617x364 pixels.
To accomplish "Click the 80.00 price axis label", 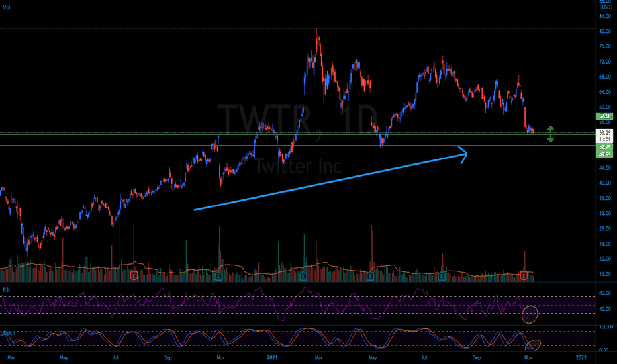I will point(605,31).
